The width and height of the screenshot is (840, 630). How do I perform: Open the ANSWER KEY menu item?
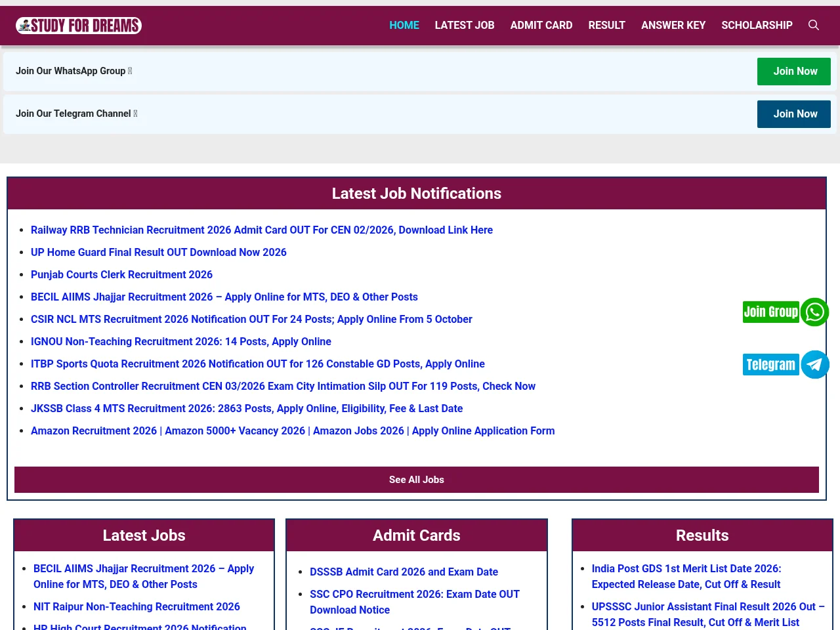[673, 25]
